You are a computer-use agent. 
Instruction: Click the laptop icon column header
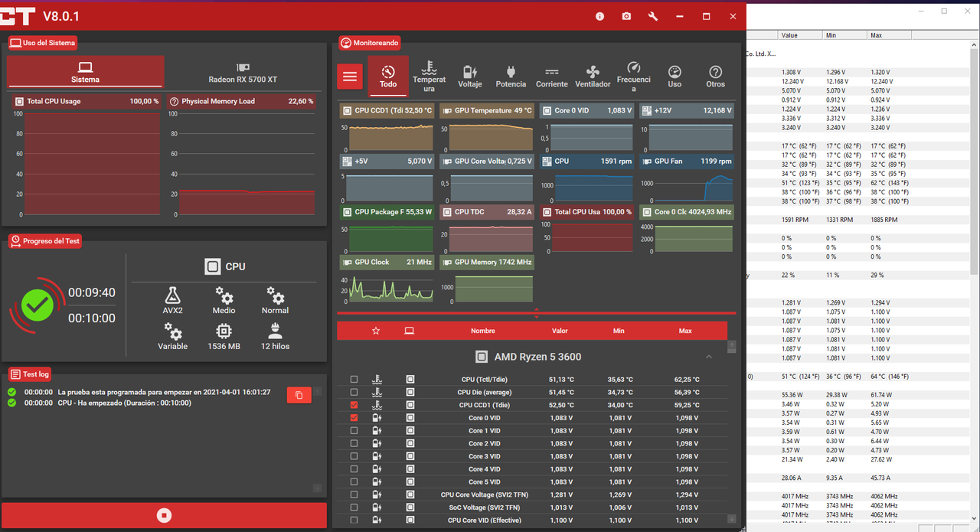click(x=410, y=331)
